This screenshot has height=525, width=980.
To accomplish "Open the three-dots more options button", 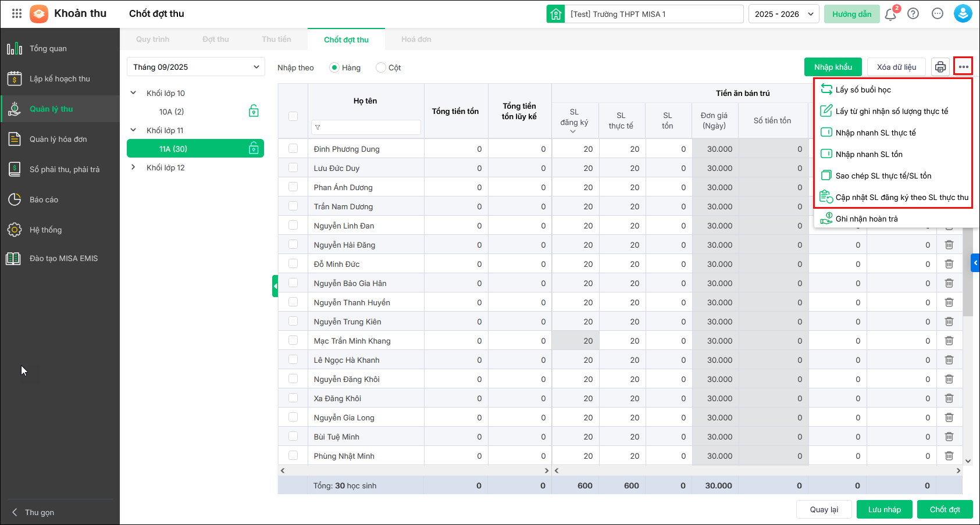I will pyautogui.click(x=963, y=67).
